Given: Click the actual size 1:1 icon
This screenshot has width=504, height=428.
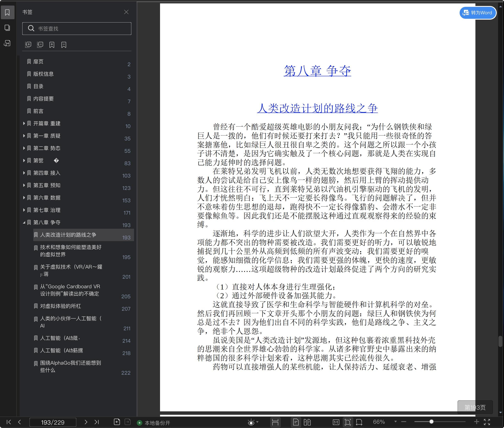Looking at the screenshot, I should coord(336,422).
